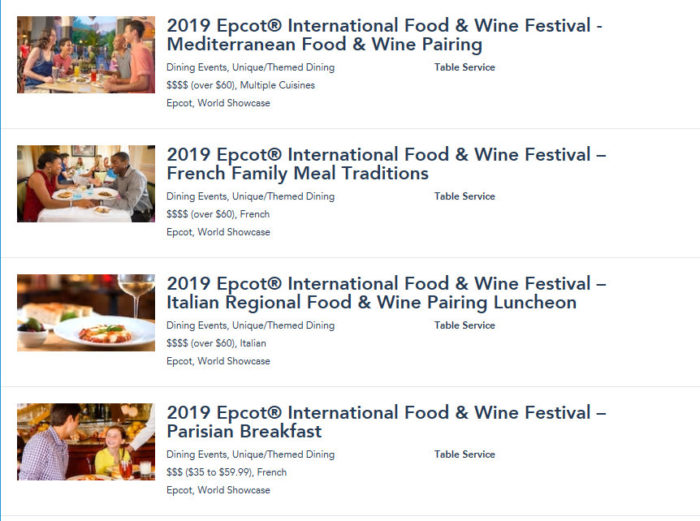Image resolution: width=700 pixels, height=521 pixels.
Task: Click Table Service for French Family Meal Traditions
Action: [x=464, y=197]
